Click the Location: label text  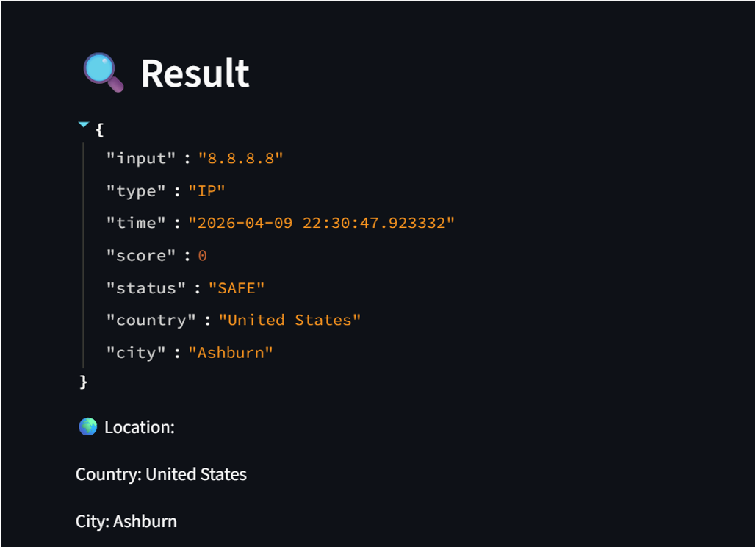[x=140, y=427]
